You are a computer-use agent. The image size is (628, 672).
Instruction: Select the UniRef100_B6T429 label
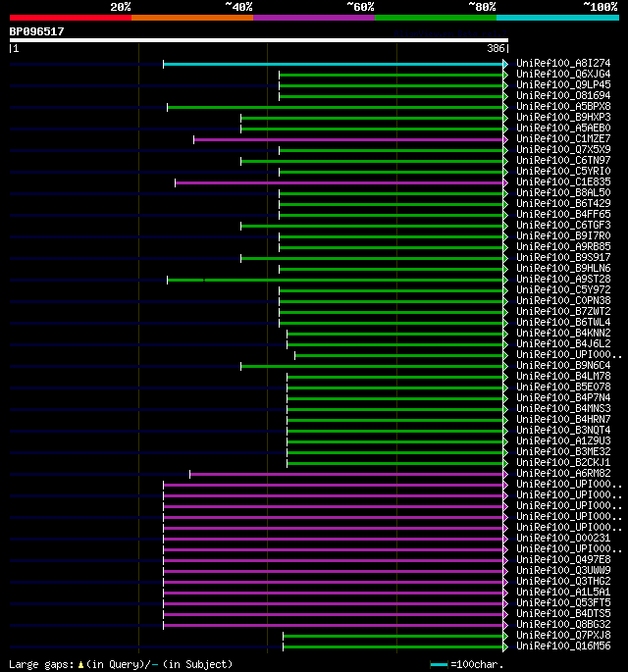click(x=563, y=204)
